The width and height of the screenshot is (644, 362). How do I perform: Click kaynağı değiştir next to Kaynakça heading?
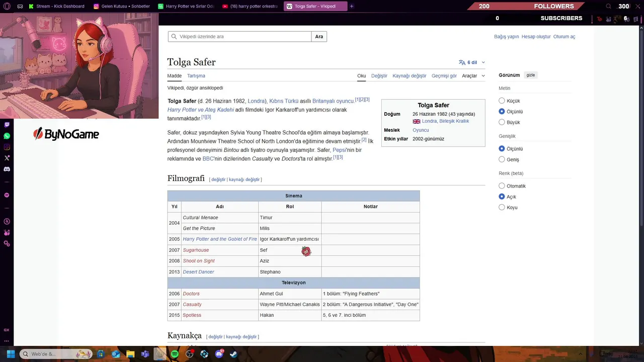tap(241, 337)
